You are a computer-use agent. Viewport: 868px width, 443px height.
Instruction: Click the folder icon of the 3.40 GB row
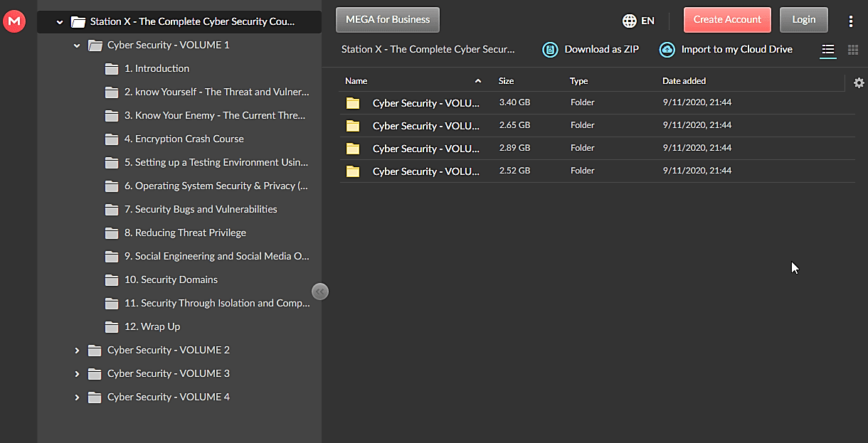pos(353,103)
